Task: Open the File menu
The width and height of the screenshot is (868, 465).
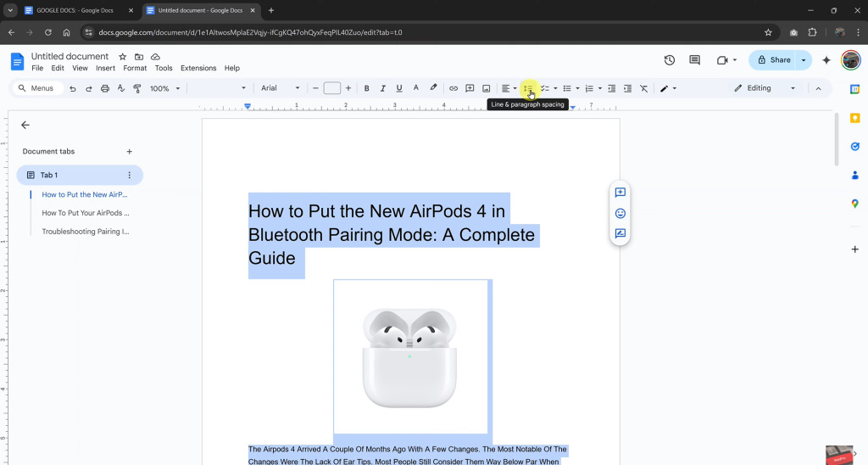Action: click(37, 68)
